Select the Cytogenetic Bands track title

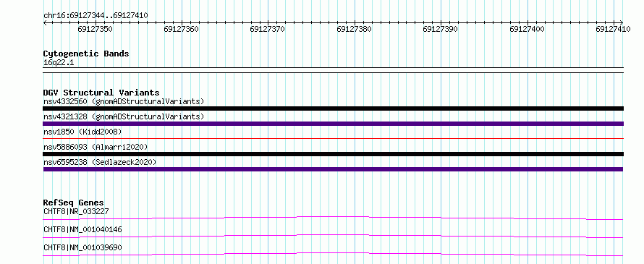click(86, 54)
